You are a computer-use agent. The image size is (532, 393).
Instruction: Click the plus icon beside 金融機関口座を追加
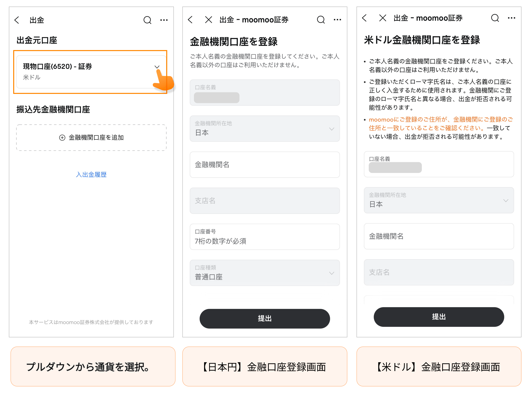coord(62,138)
